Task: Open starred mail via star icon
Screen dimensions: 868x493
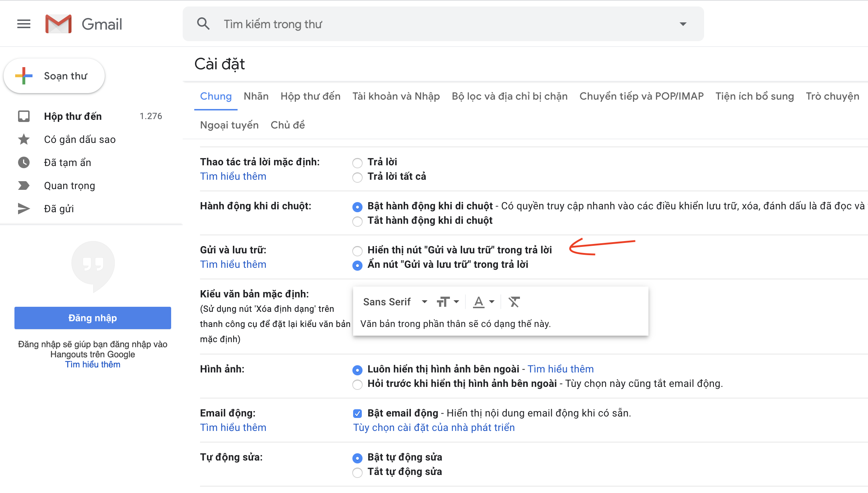Action: (x=24, y=139)
